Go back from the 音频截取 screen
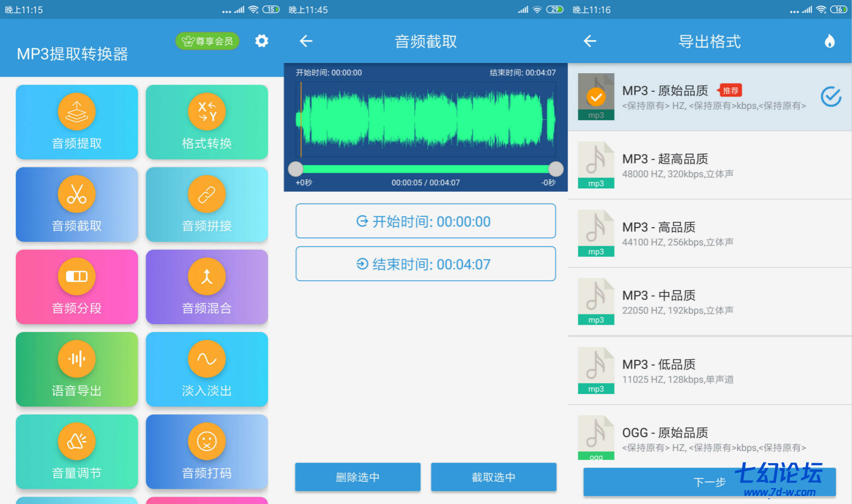Image resolution: width=852 pixels, height=504 pixels. pyautogui.click(x=306, y=41)
